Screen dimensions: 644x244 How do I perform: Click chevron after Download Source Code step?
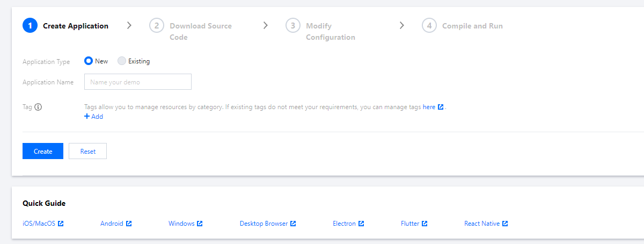[x=265, y=25]
